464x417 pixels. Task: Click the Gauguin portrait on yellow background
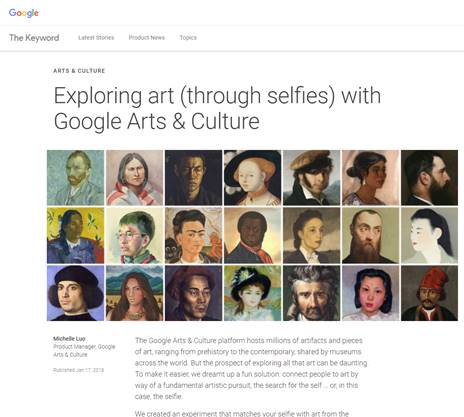click(x=76, y=235)
